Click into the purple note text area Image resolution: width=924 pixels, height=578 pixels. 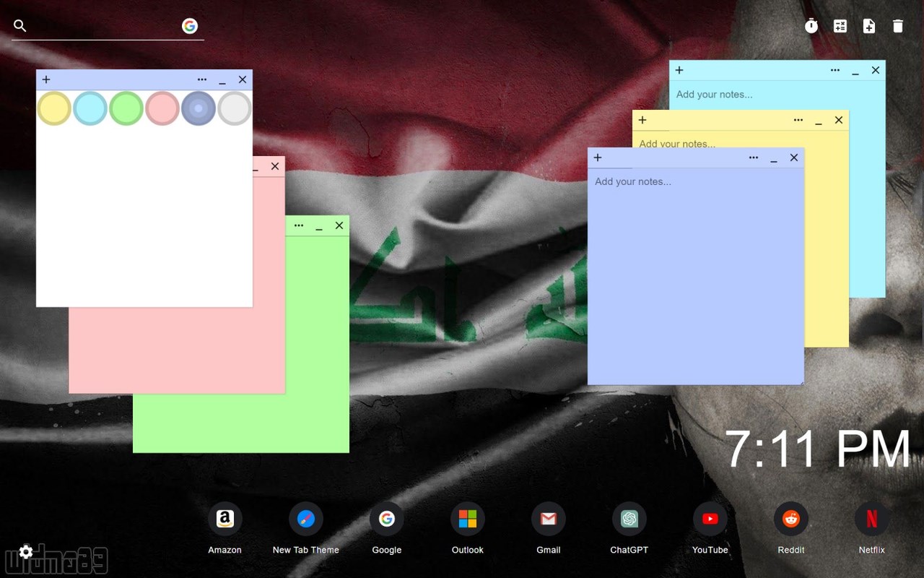(x=695, y=275)
